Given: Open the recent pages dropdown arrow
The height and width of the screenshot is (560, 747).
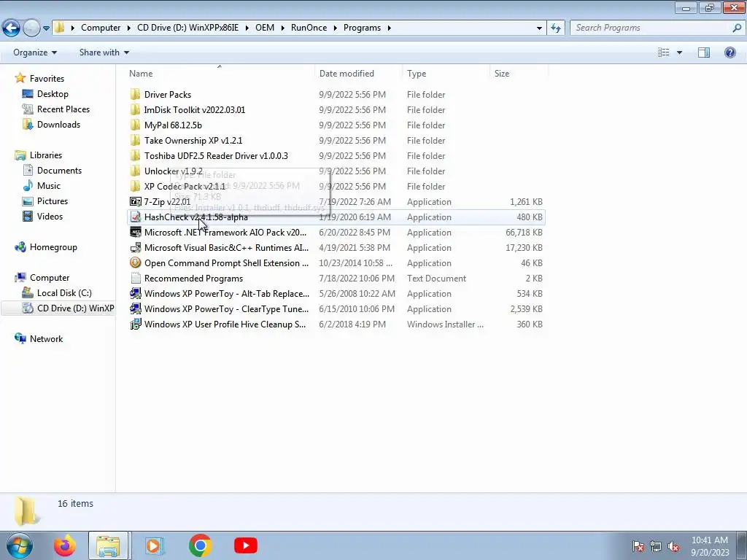Looking at the screenshot, I should point(46,28).
